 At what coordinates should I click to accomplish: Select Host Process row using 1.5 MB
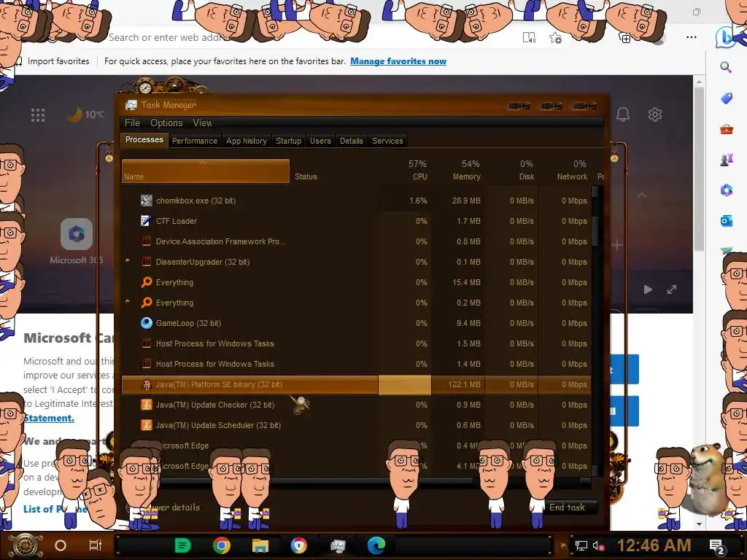[x=356, y=343]
